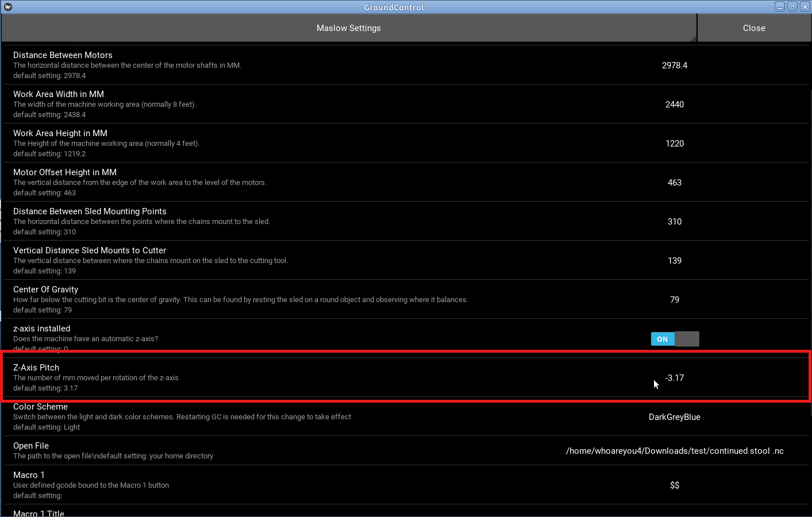Click the "Center Of Gravity" setting title
This screenshot has height=517, width=812.
[x=46, y=290]
